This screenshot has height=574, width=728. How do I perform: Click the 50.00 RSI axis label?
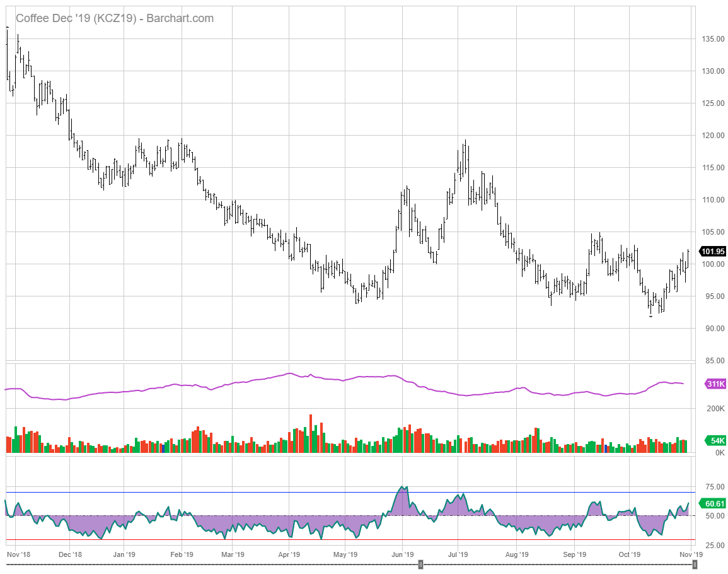click(x=715, y=515)
